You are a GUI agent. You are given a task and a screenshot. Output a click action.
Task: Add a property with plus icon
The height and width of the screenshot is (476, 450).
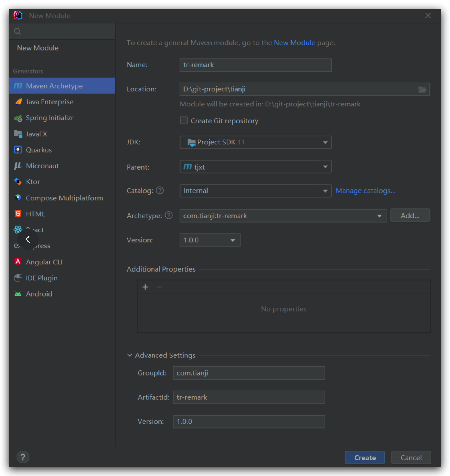(x=145, y=287)
